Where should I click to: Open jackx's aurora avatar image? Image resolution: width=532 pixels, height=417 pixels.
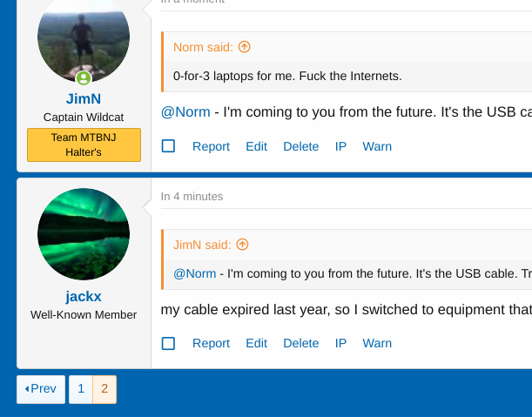(84, 234)
